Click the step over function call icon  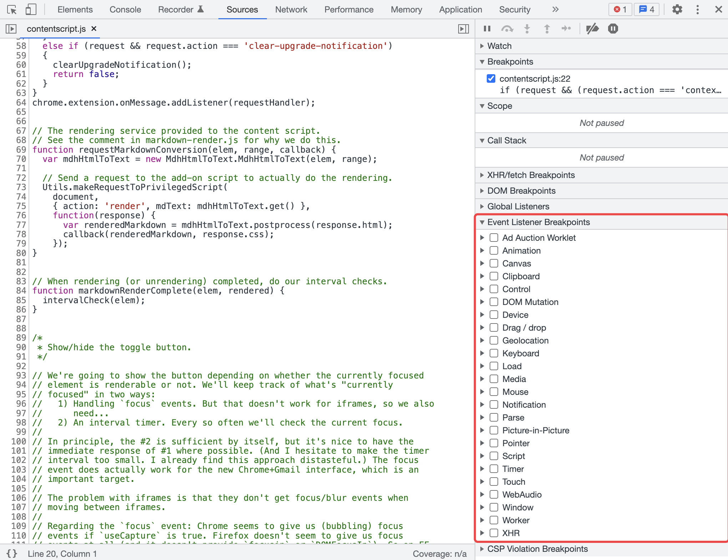(x=507, y=29)
